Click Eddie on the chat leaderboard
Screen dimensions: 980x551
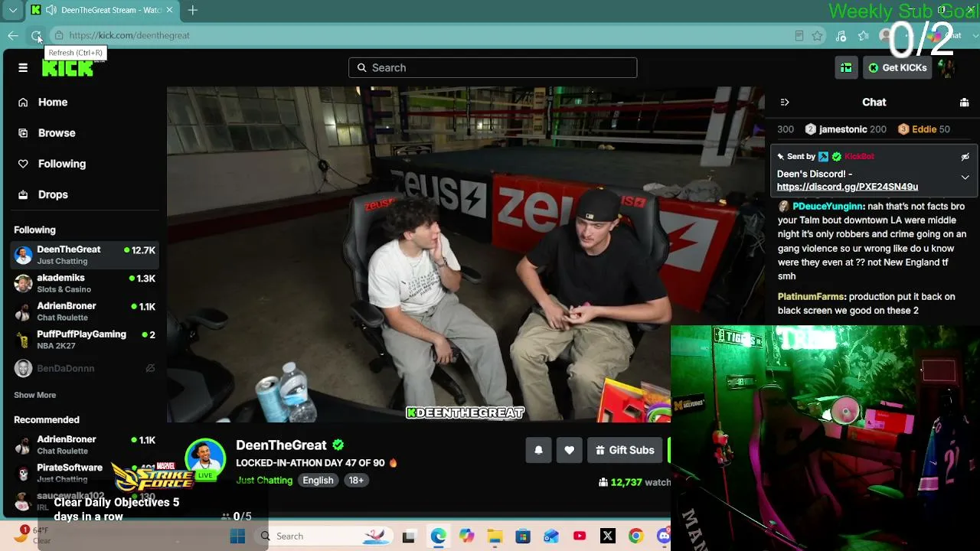click(924, 129)
